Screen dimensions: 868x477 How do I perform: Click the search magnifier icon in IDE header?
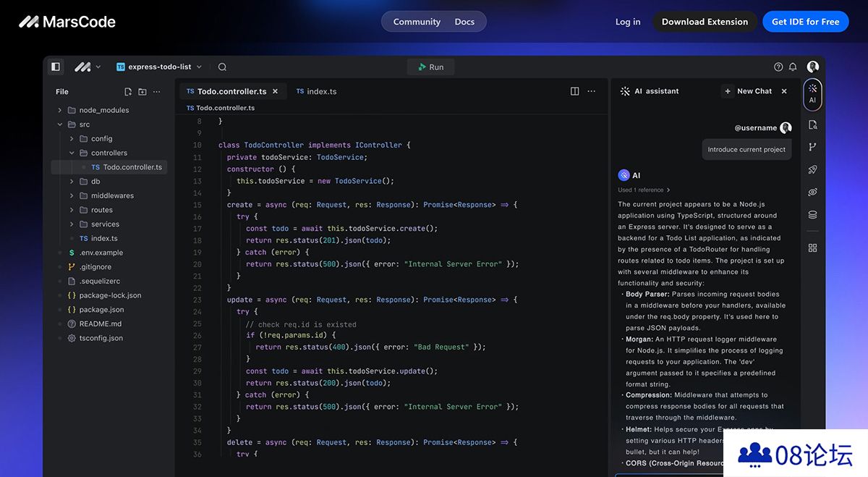pos(222,67)
